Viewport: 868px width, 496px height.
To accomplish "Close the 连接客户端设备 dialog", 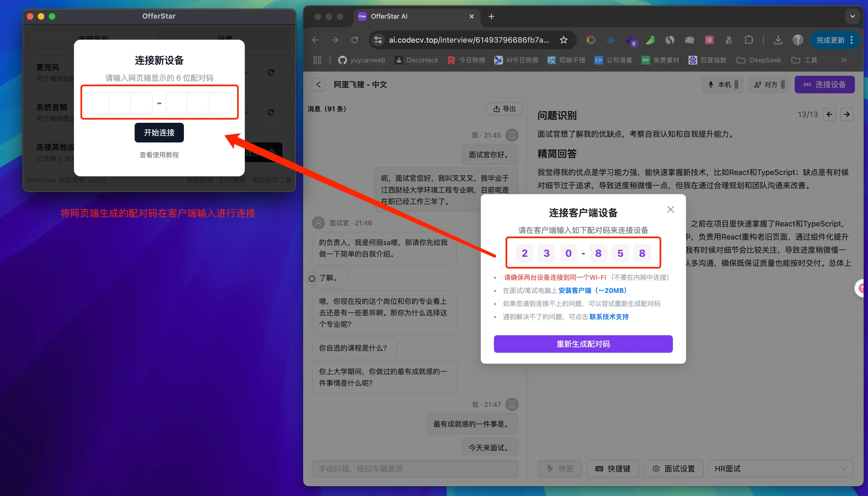I will click(670, 209).
